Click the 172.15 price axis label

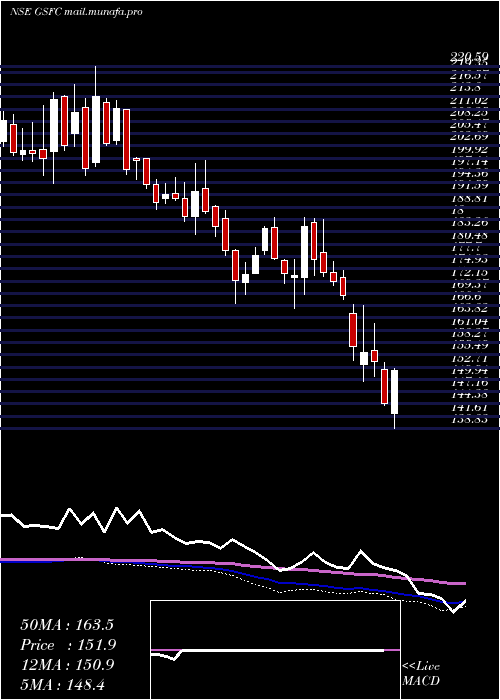469,272
